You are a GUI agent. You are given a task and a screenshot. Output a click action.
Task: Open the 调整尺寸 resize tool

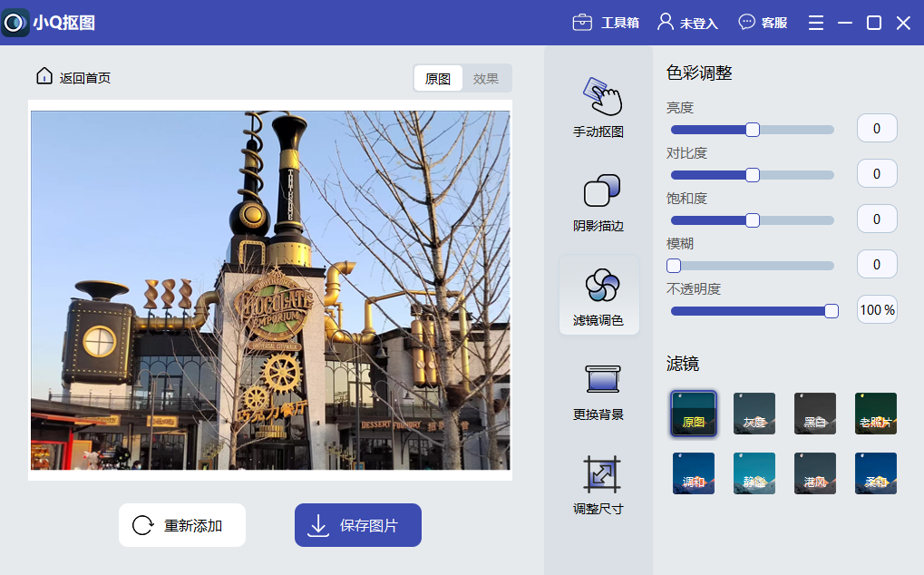pyautogui.click(x=598, y=484)
